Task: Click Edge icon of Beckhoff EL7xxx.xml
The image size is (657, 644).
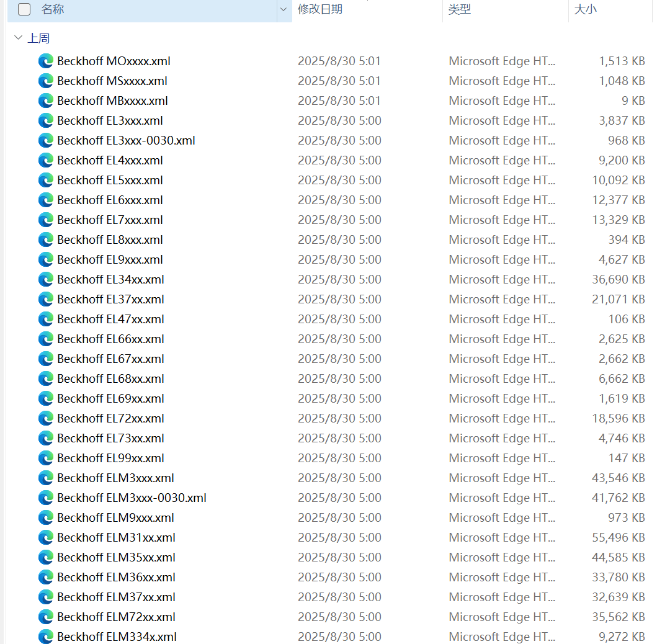Action: [x=46, y=220]
